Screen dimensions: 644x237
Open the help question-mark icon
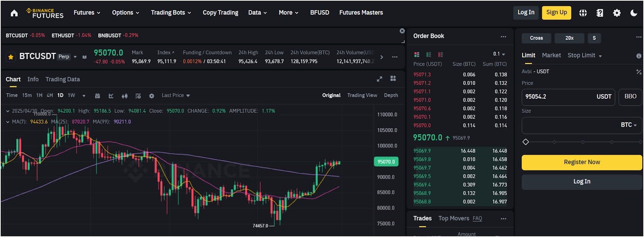point(600,13)
